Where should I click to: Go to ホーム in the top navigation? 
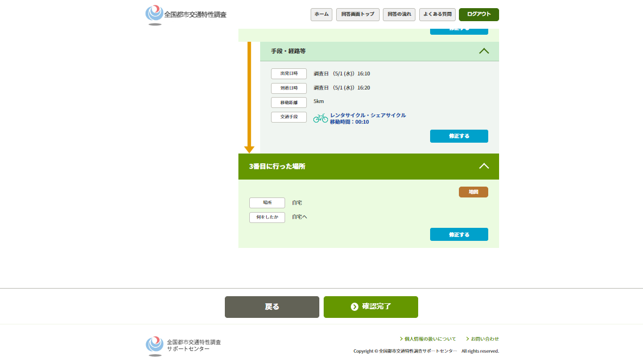click(x=321, y=14)
